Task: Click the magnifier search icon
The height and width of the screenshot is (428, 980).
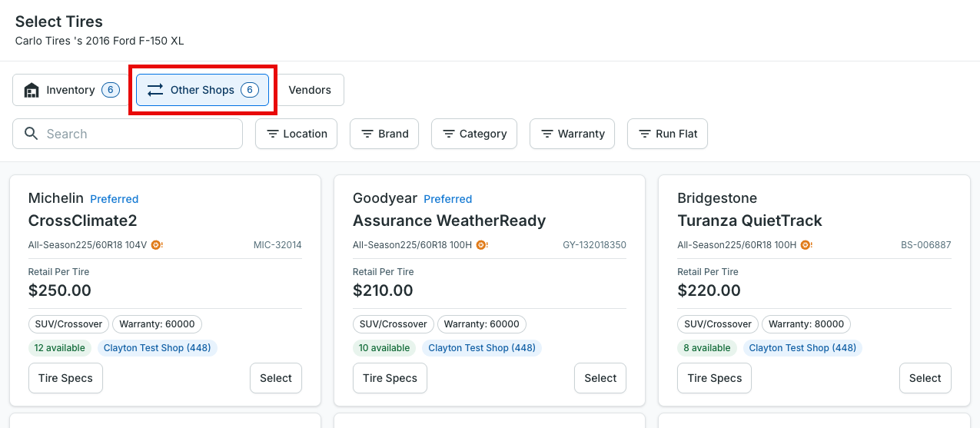Action: coord(32,134)
